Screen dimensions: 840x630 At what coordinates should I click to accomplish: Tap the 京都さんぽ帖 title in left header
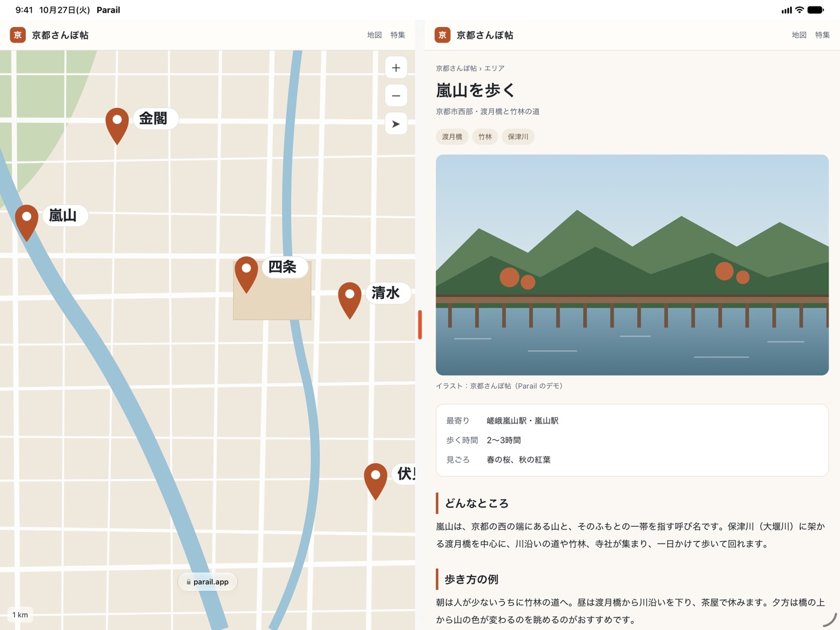tap(60, 35)
